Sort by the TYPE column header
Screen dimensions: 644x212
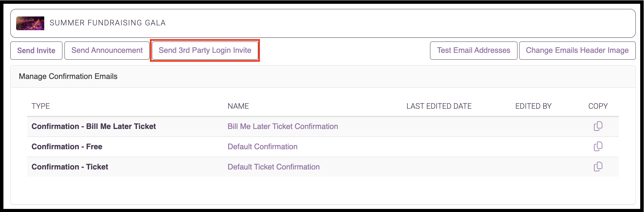coord(41,106)
